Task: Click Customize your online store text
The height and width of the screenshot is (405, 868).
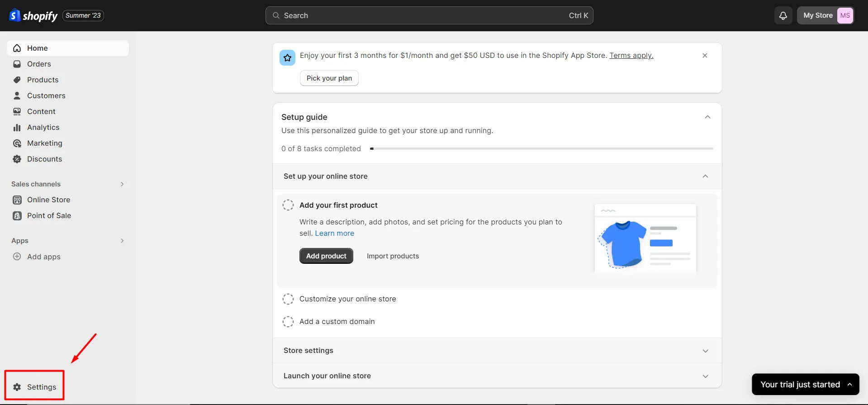Action: pos(347,299)
